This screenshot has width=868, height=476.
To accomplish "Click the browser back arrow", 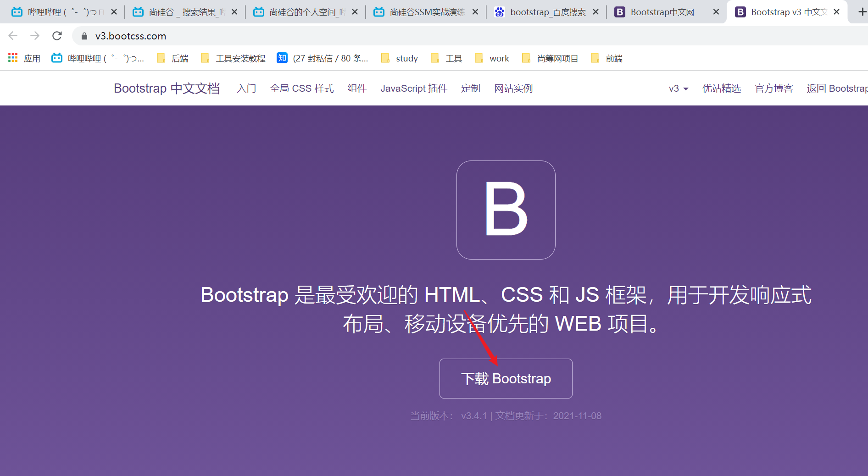I will (x=13, y=36).
